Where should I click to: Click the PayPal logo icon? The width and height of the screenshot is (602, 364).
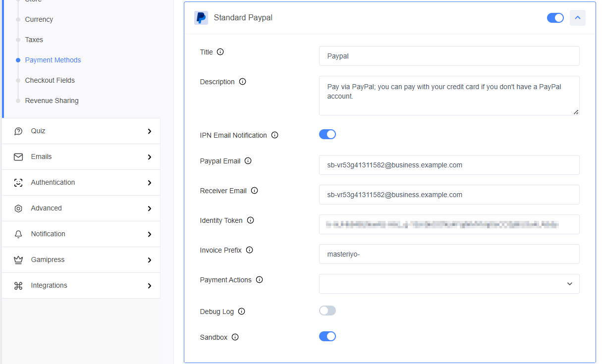click(201, 18)
